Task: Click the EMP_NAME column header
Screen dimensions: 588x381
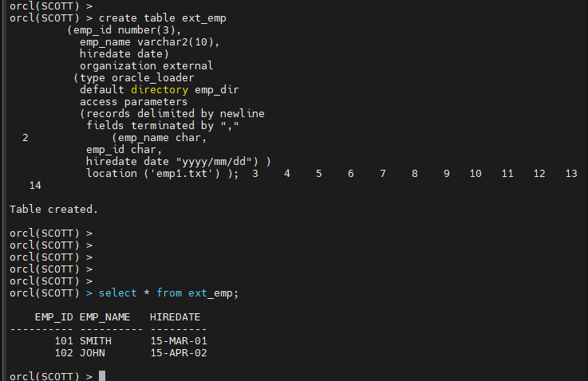Action: click(105, 317)
